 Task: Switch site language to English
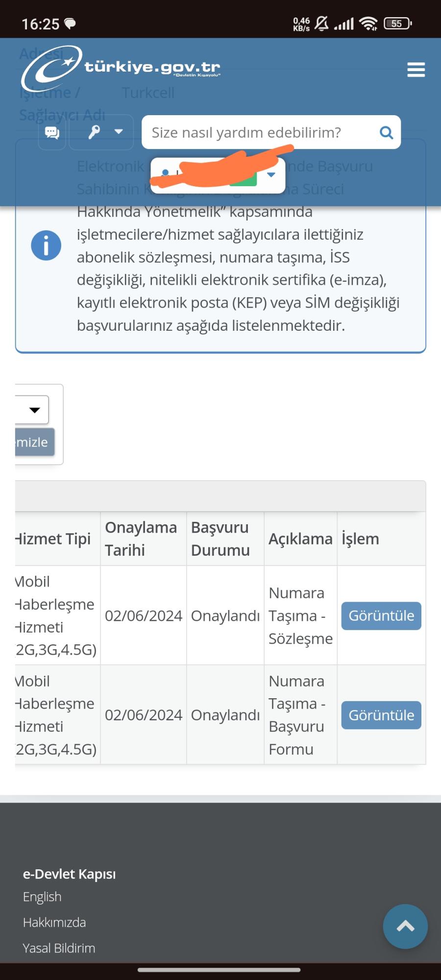42,897
